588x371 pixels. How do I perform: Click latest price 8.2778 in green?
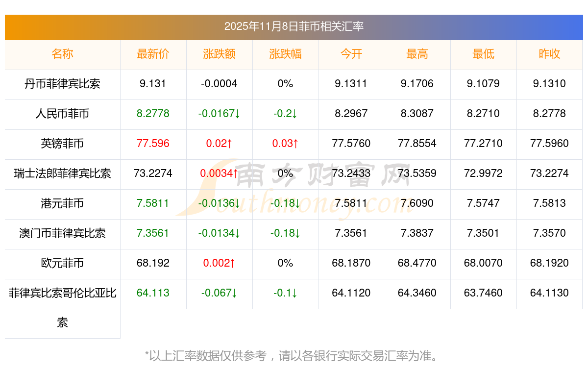(153, 114)
